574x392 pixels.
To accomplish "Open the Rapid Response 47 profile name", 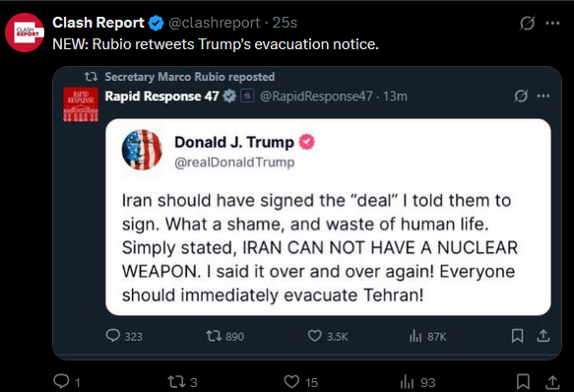I will coord(161,96).
